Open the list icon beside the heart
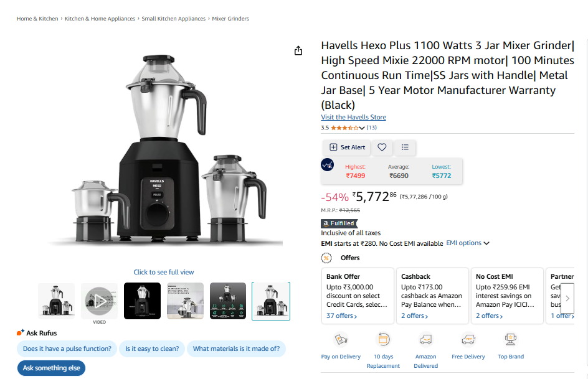The height and width of the screenshot is (379, 588). (405, 147)
